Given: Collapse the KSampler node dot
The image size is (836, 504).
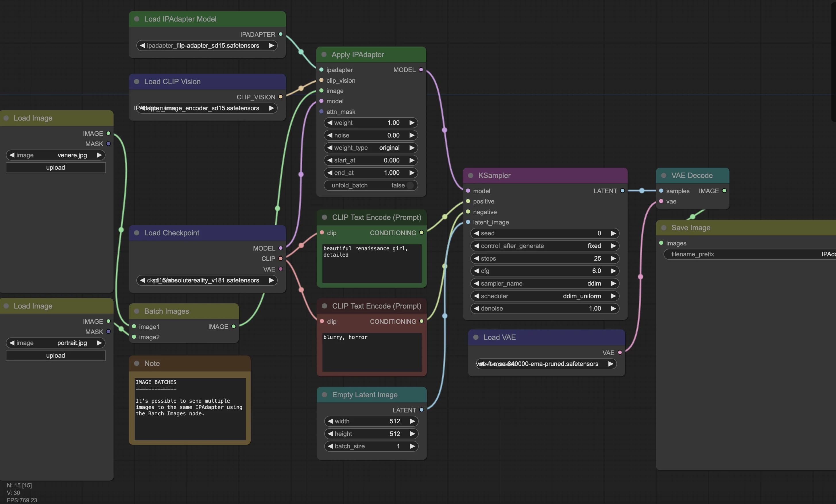Looking at the screenshot, I should (x=471, y=175).
